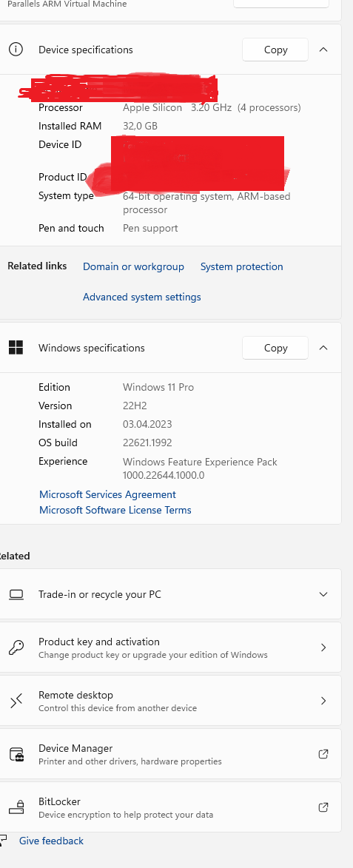Click the Device specifications info icon
353x868 pixels.
16,50
